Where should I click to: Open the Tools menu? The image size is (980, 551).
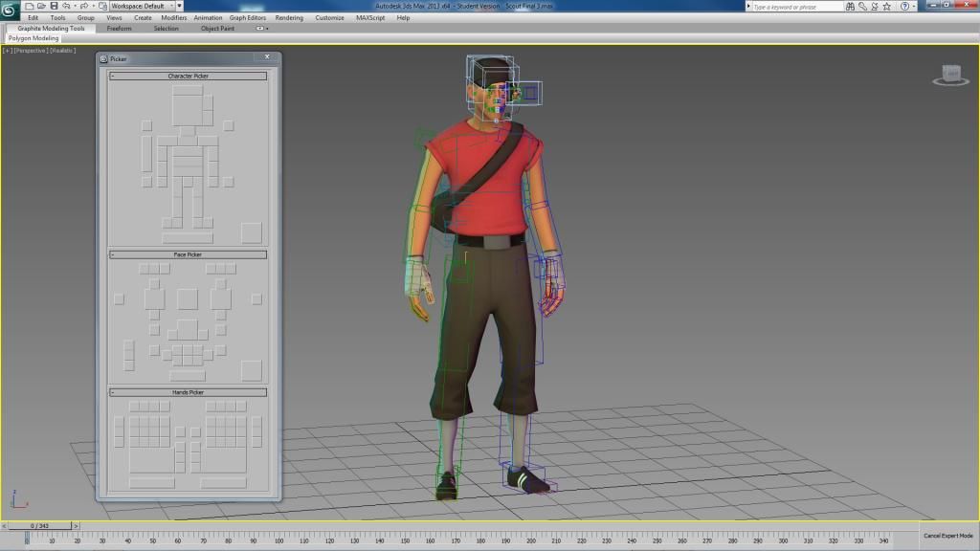[57, 18]
